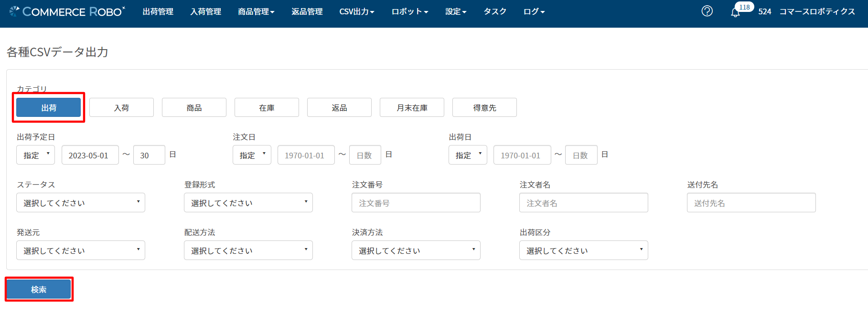
Task: Expand the CSV出力 menu
Action: coord(357,11)
